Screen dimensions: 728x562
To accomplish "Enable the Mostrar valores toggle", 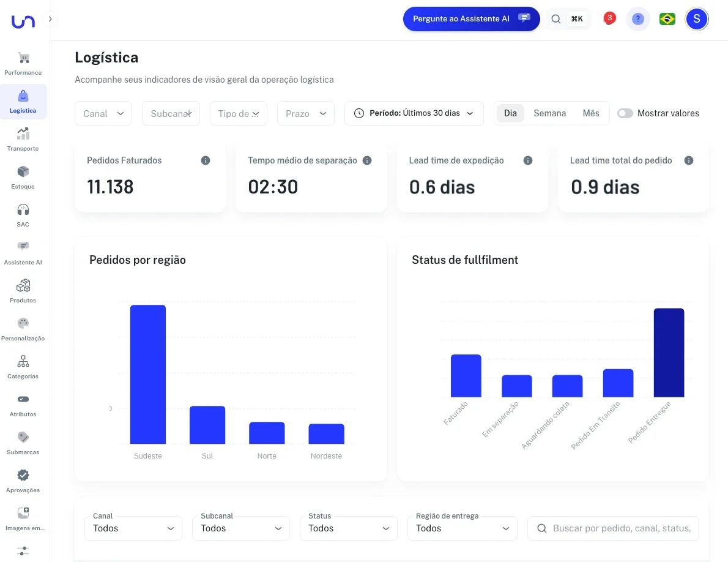I will coord(625,113).
